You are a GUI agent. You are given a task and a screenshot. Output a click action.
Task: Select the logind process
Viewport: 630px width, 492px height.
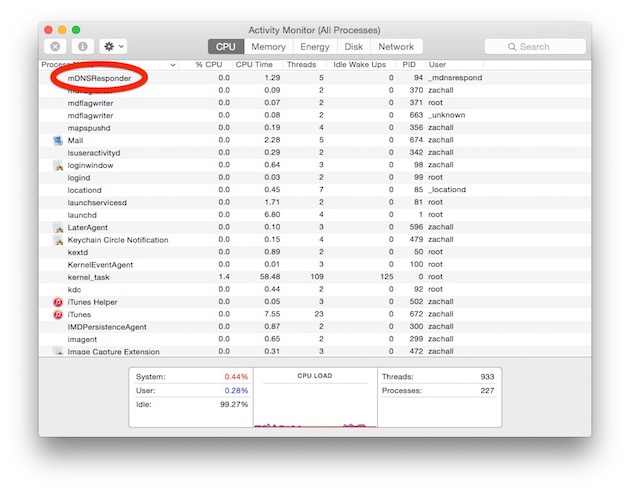point(79,178)
